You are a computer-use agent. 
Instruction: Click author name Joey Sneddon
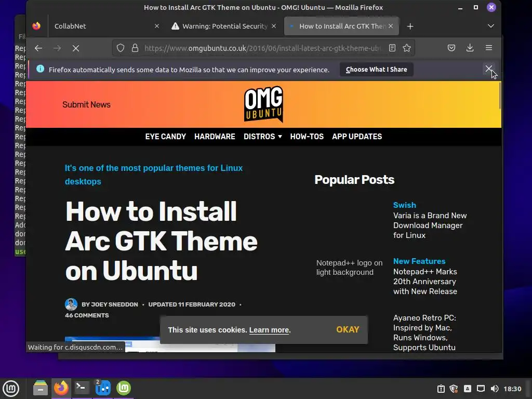point(114,304)
